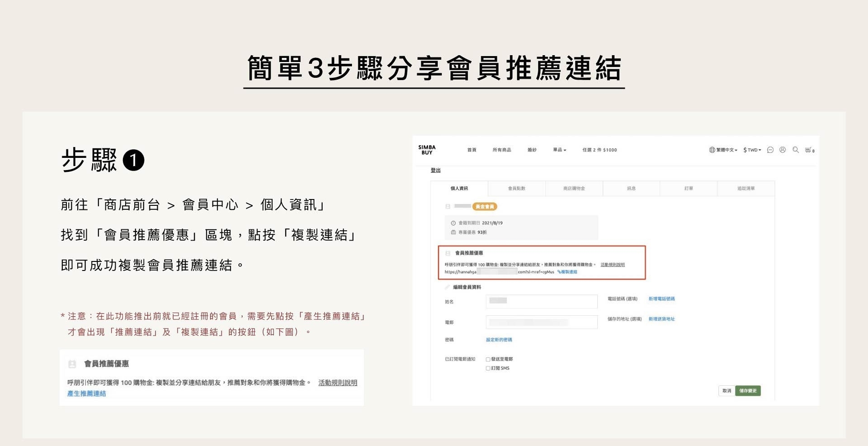868x446 pixels.
Task: Click the 設定新的密碼 link
Action: 499,340
